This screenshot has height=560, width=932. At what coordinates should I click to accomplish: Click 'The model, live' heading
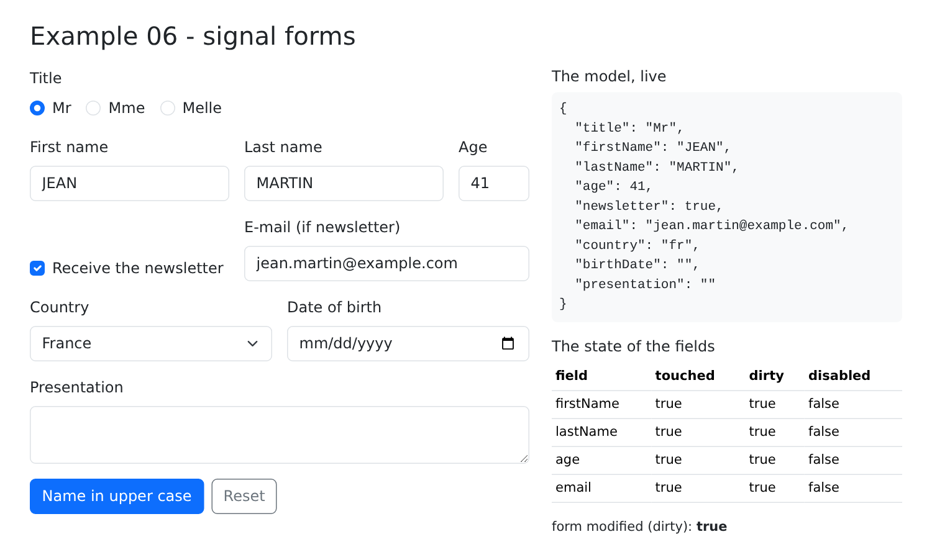(609, 76)
